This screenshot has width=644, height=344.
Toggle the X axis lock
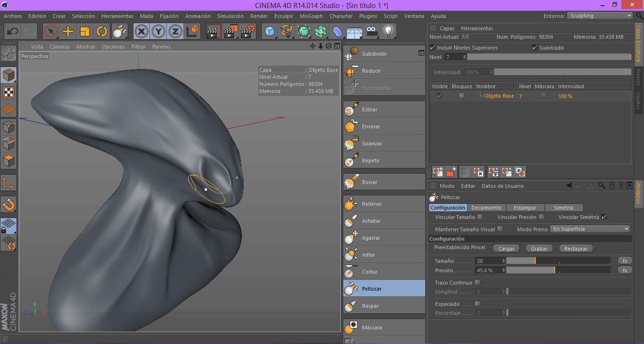pos(141,32)
